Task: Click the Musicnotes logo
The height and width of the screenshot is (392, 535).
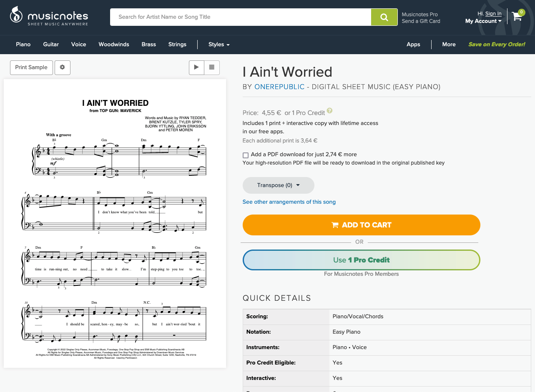Action: pyautogui.click(x=49, y=17)
